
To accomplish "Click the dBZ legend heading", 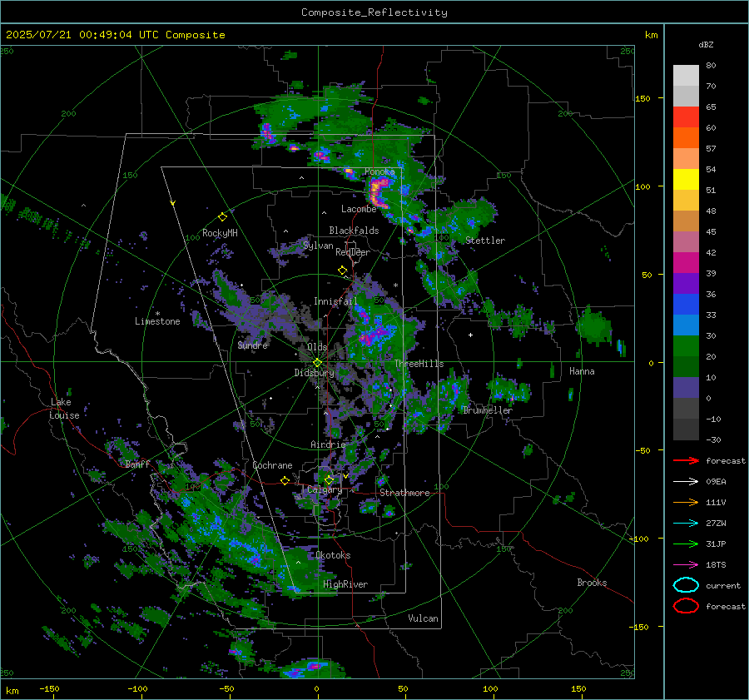I will (x=706, y=44).
